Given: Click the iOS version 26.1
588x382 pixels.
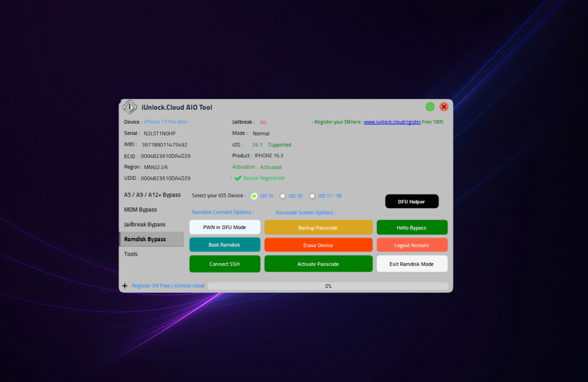Looking at the screenshot, I should 257,145.
